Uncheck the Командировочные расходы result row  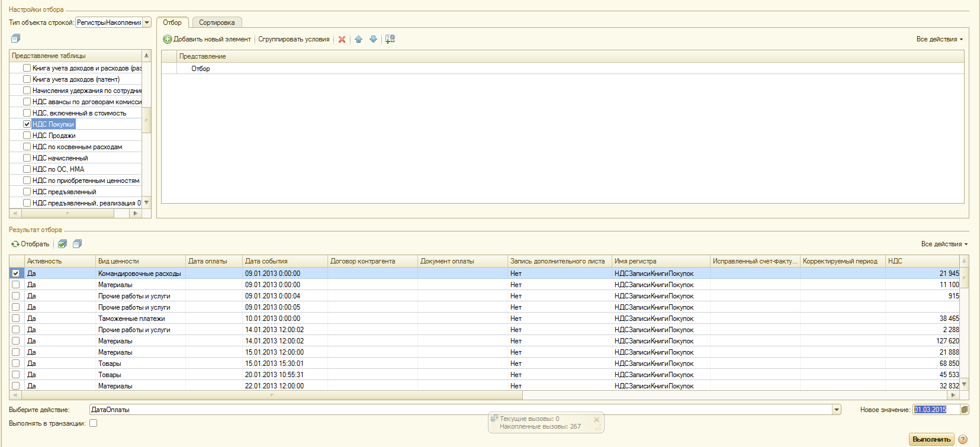[x=15, y=274]
